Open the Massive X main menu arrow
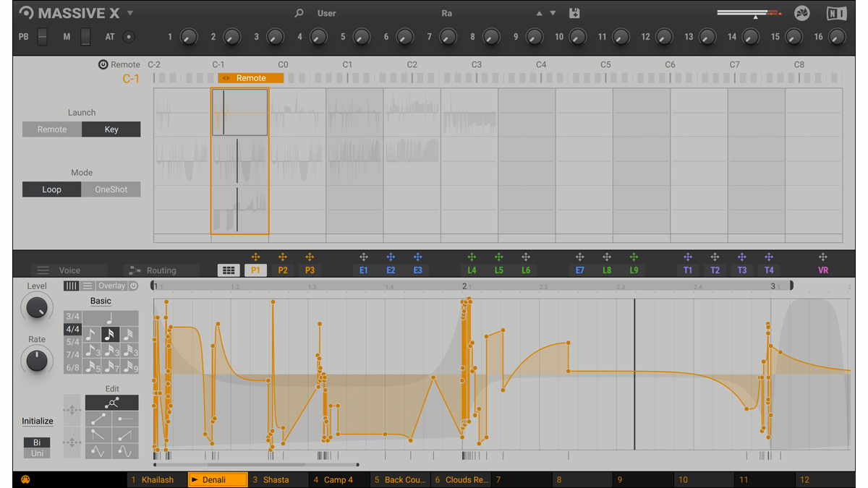 130,13
